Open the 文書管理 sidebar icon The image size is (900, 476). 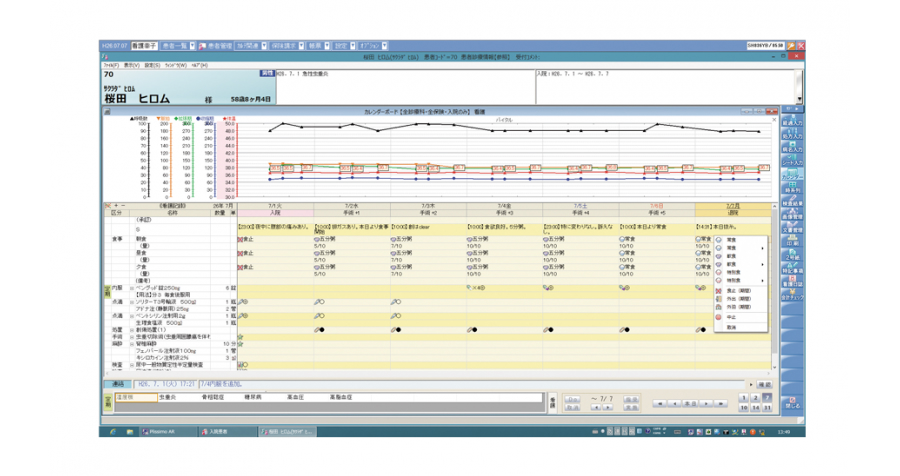pyautogui.click(x=792, y=227)
